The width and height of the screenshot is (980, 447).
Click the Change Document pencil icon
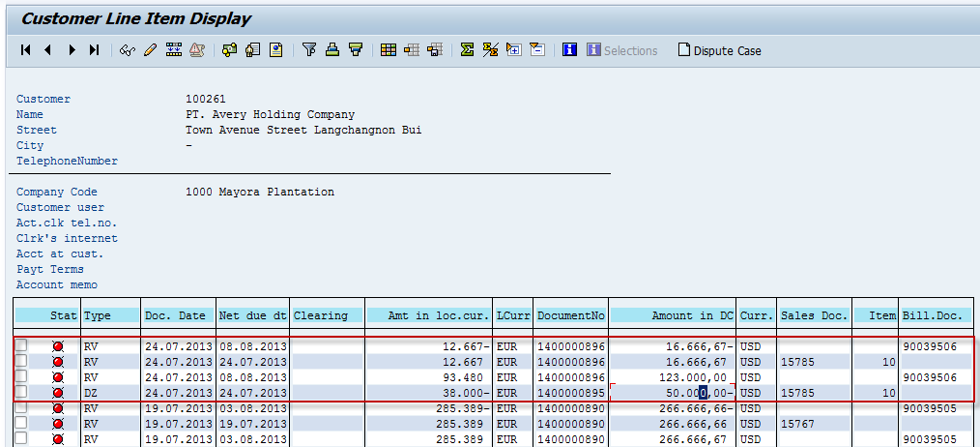[x=150, y=50]
